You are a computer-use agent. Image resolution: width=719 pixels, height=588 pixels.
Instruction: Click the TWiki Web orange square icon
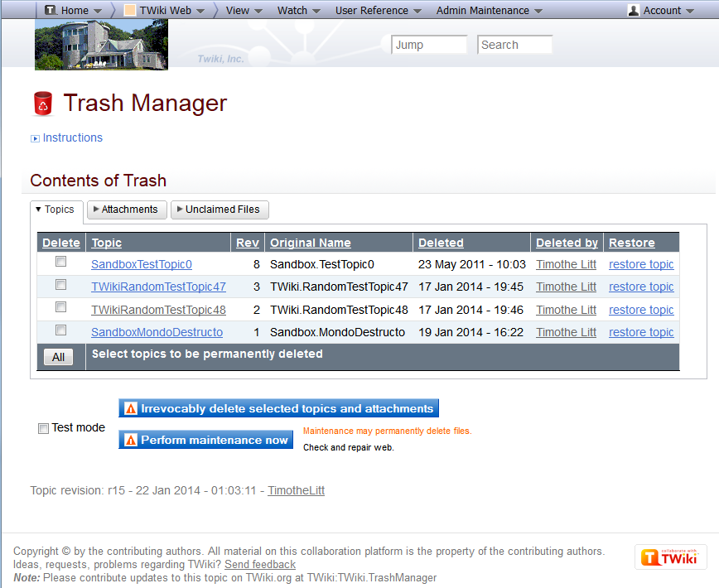click(130, 11)
